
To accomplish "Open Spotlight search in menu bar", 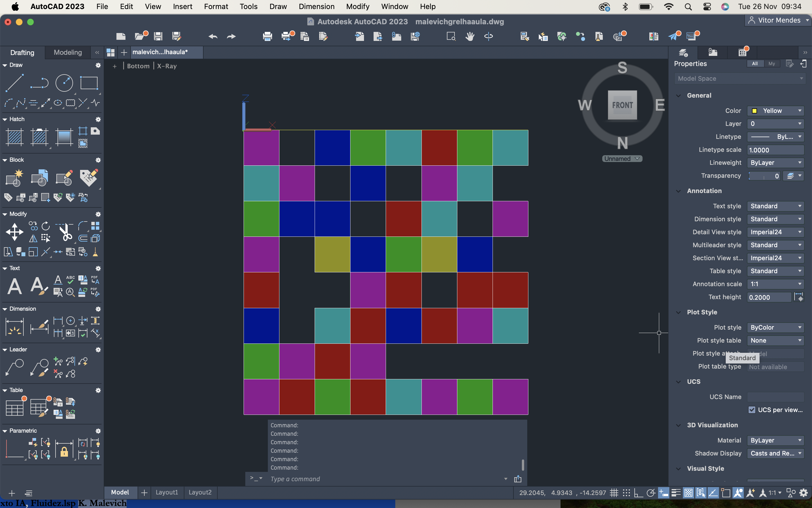I will point(688,7).
